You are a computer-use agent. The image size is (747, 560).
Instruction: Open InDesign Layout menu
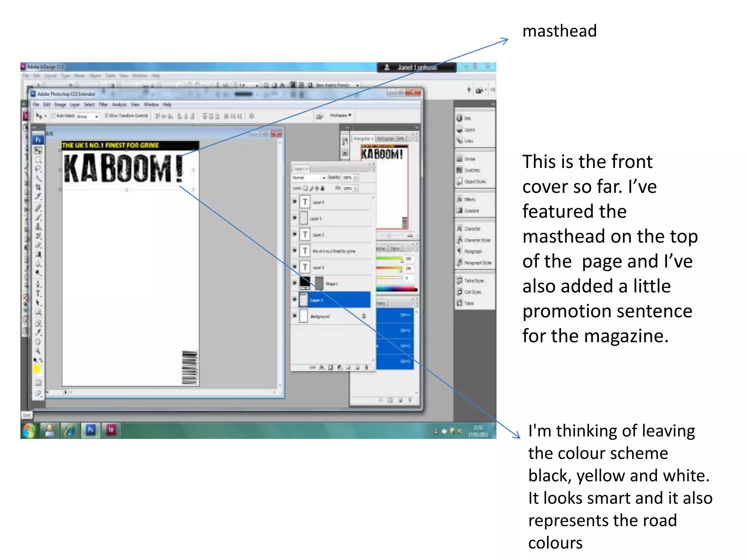coord(50,76)
